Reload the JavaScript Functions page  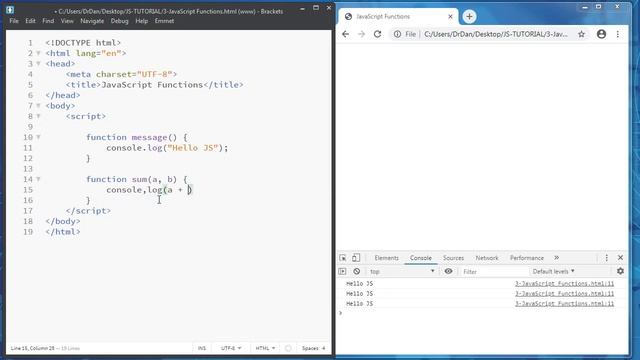click(377, 34)
